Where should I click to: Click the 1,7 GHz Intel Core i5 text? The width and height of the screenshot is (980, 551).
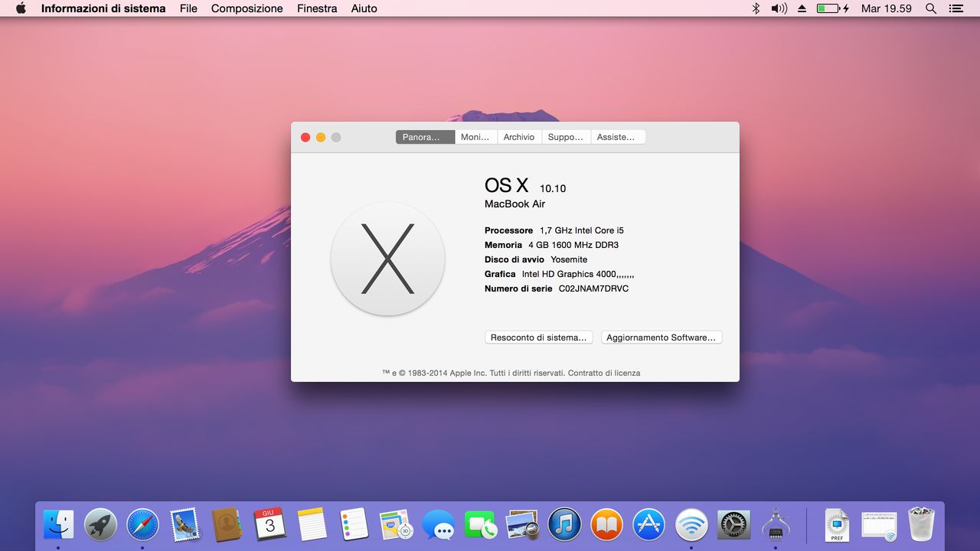(582, 230)
